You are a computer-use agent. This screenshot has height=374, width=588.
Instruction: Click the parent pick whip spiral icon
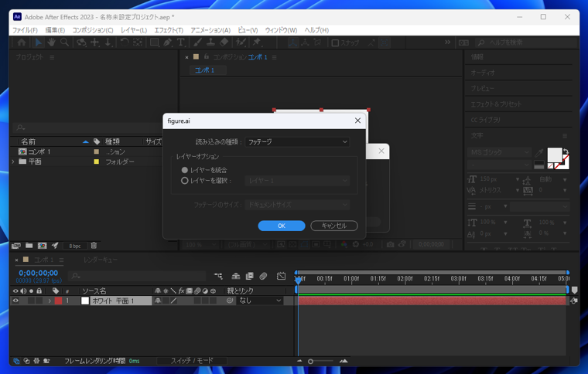pyautogui.click(x=230, y=301)
